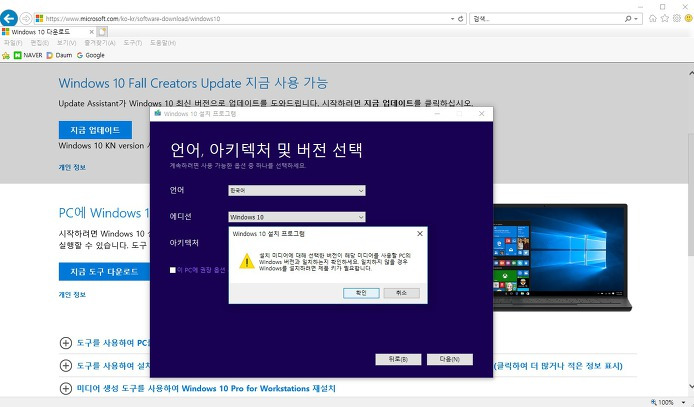Viewport: 694px width, 407px height.
Task: Click the 뒤로(B) back button in setup
Action: 398,359
